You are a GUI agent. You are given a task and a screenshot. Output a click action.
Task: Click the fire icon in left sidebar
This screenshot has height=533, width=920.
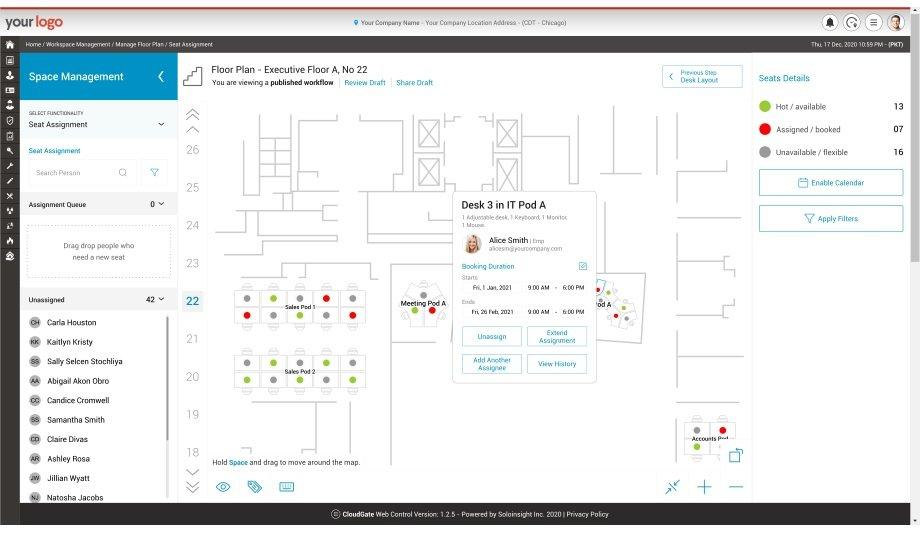[9, 241]
